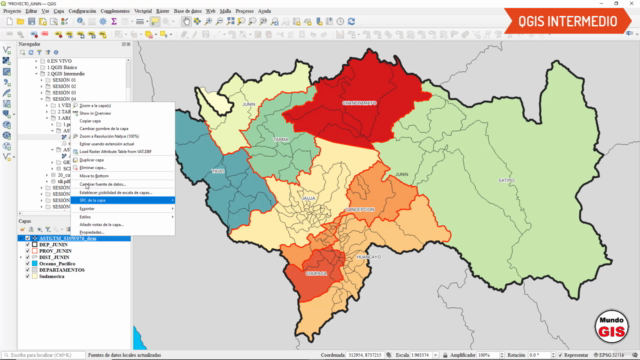This screenshot has width=640, height=360.
Task: Expand the DIST_JUNIN layer legend
Action: [x=21, y=258]
